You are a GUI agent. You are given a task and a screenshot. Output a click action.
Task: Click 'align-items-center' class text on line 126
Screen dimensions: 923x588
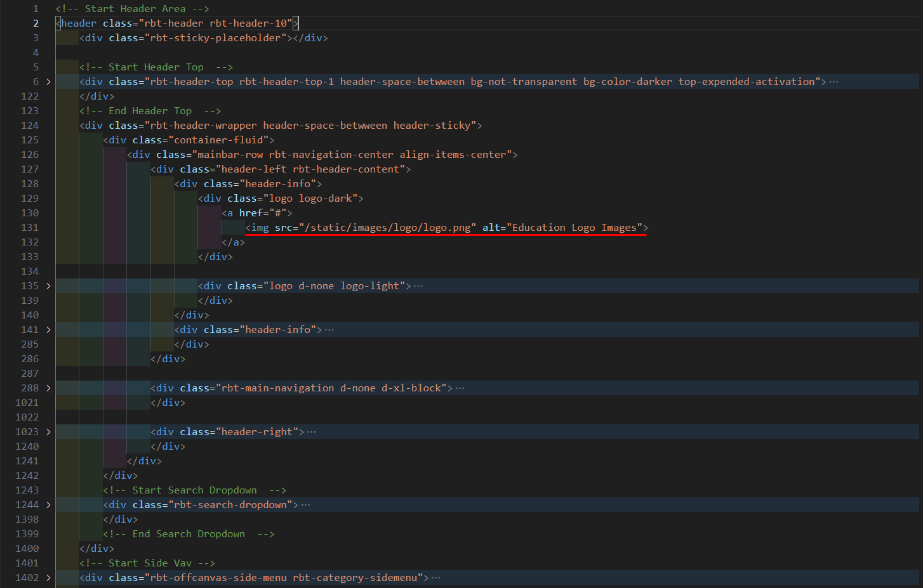(x=453, y=155)
